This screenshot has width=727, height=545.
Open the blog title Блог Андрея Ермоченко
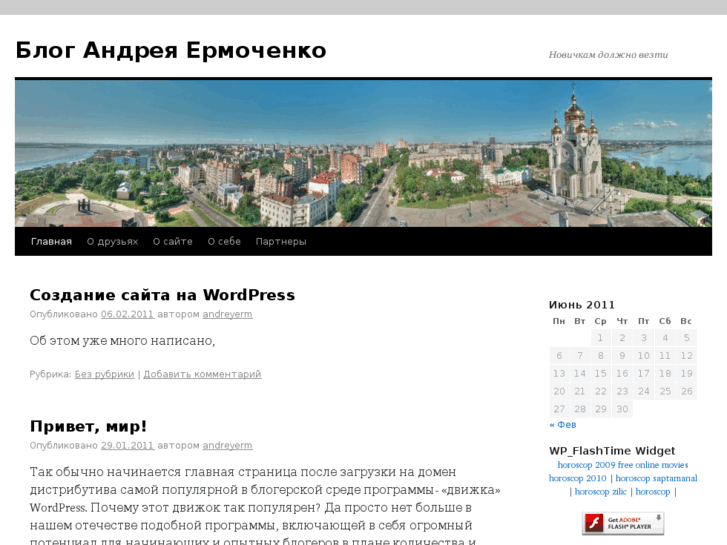[171, 50]
